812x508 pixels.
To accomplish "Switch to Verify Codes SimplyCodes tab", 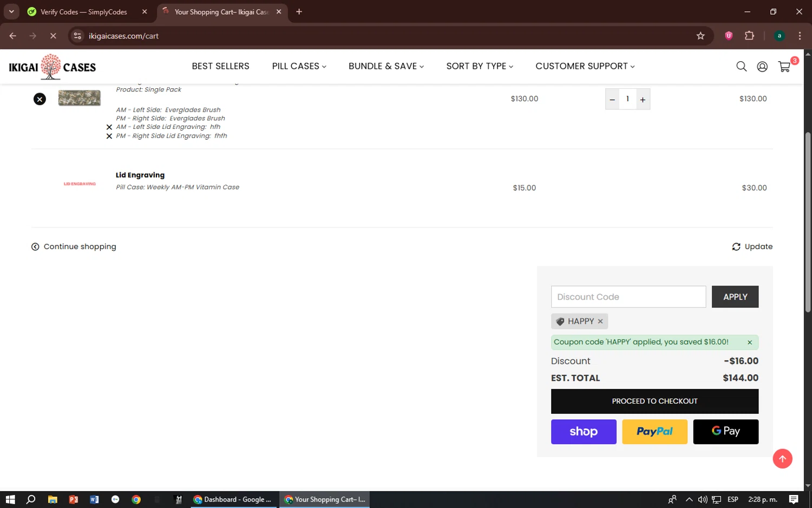I will click(83, 12).
